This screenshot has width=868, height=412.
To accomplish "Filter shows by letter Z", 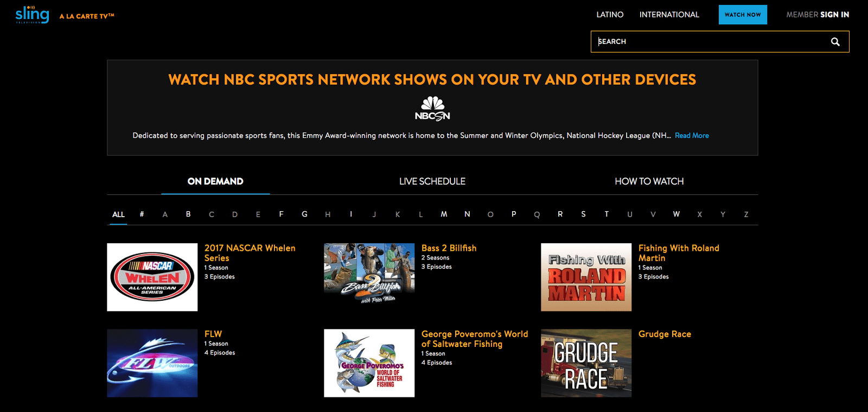I will [x=746, y=214].
